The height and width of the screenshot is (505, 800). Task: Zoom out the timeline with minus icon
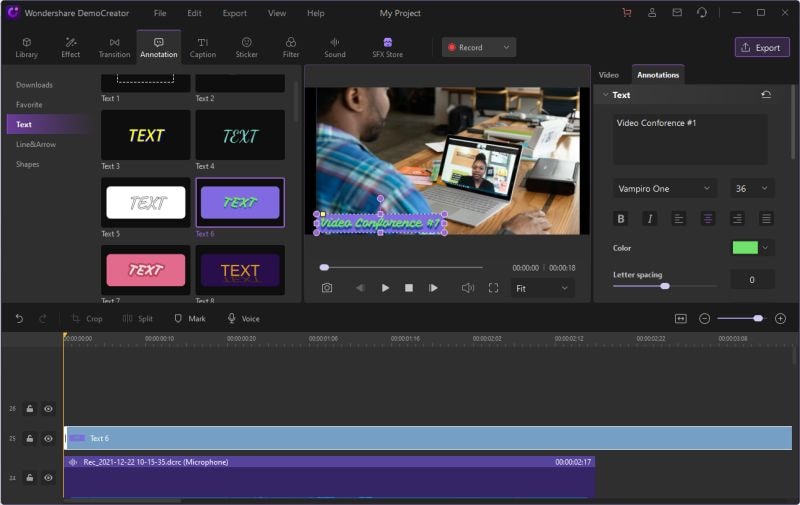(x=705, y=319)
